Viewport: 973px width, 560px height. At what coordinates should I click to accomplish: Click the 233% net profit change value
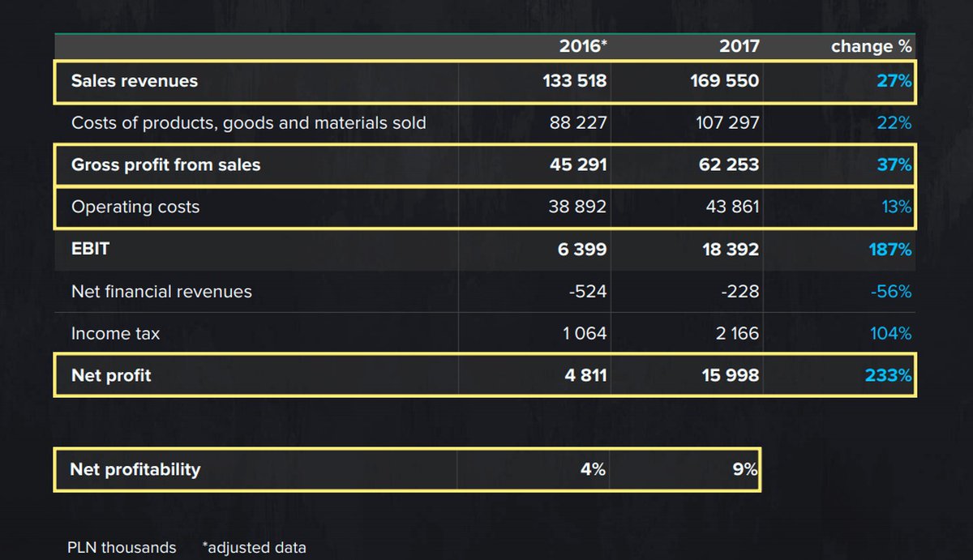(x=888, y=376)
